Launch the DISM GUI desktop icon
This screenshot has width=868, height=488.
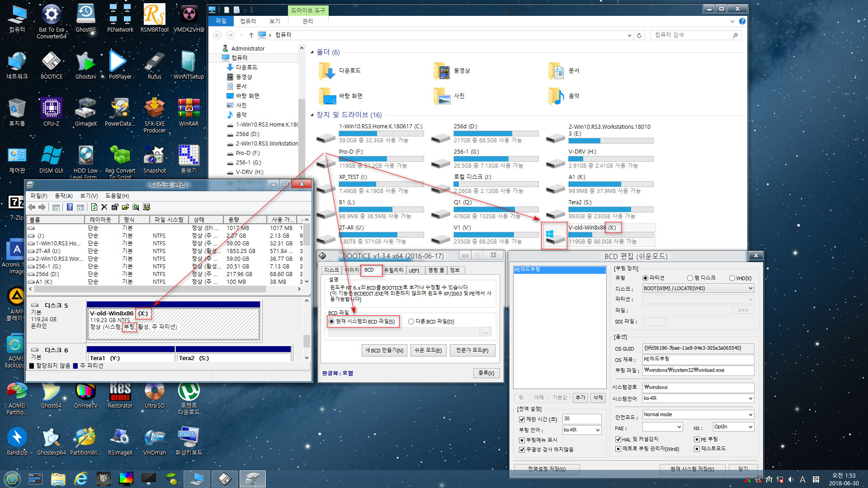pos(52,159)
